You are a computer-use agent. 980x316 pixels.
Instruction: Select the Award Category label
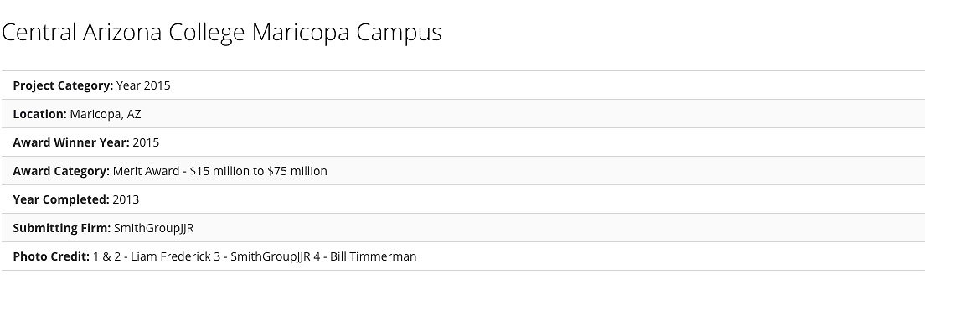pos(61,172)
